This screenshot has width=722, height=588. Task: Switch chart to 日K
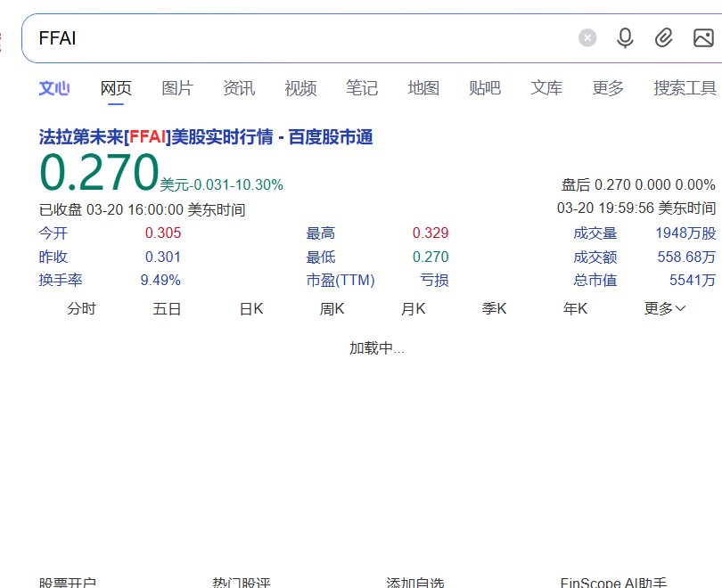pyautogui.click(x=251, y=308)
